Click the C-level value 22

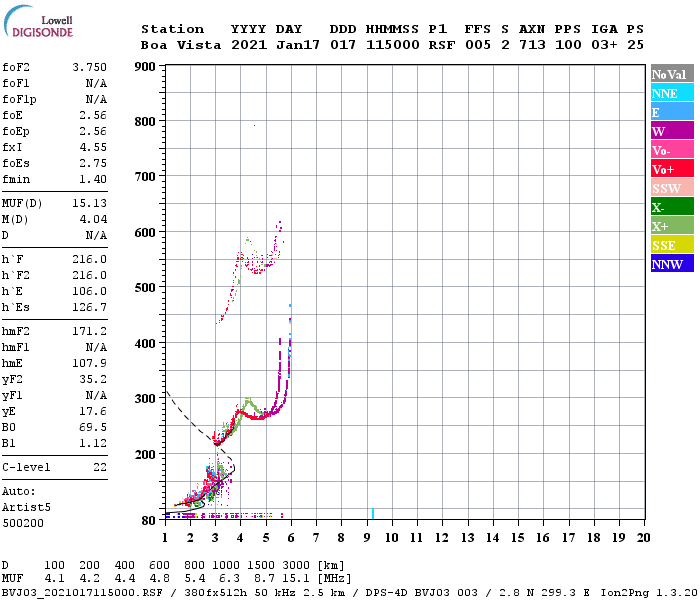(x=100, y=467)
